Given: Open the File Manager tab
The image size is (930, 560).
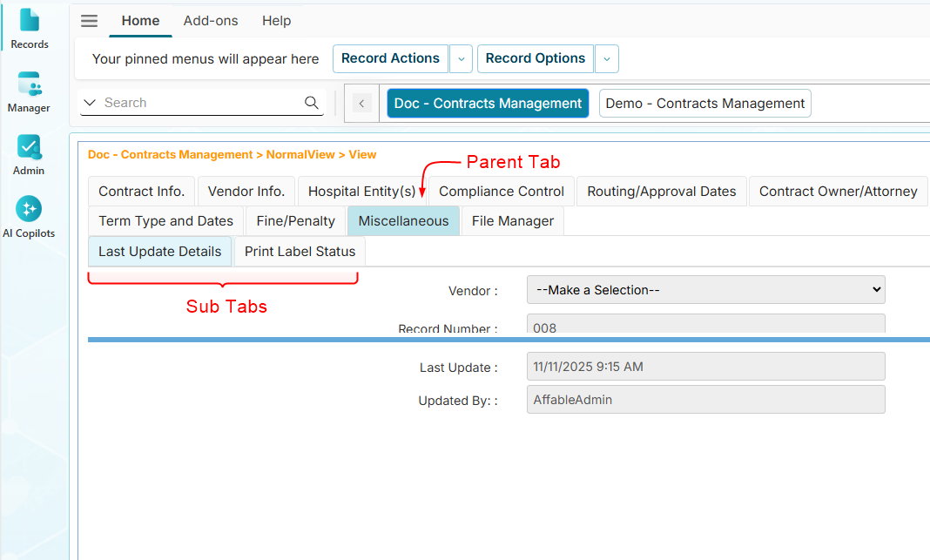Looking at the screenshot, I should 512,221.
